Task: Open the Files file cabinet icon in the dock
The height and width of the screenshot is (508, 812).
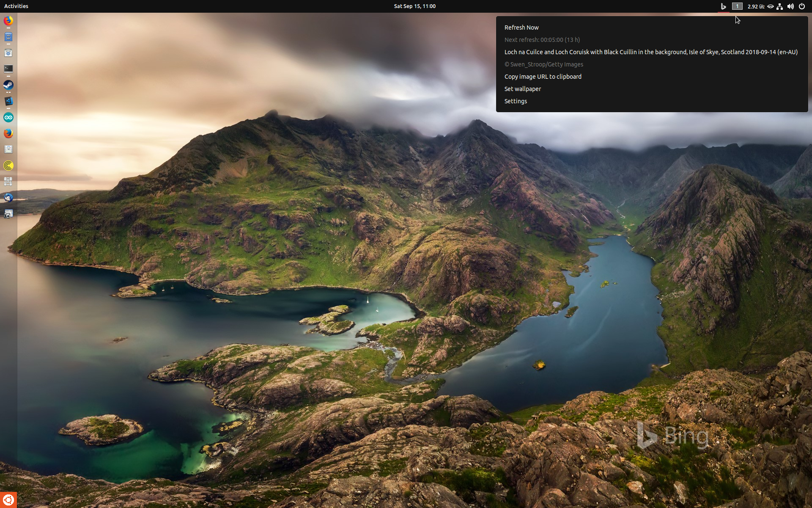Action: [x=8, y=37]
